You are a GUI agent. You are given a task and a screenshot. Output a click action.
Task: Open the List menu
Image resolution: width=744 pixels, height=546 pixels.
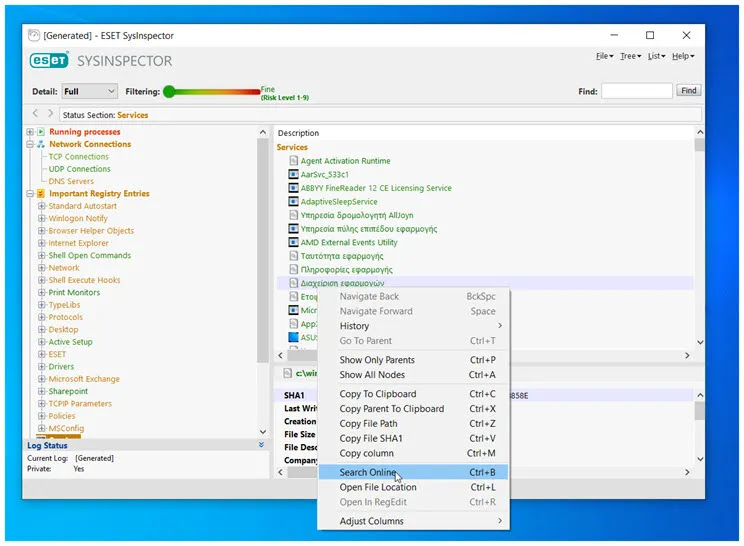(656, 56)
